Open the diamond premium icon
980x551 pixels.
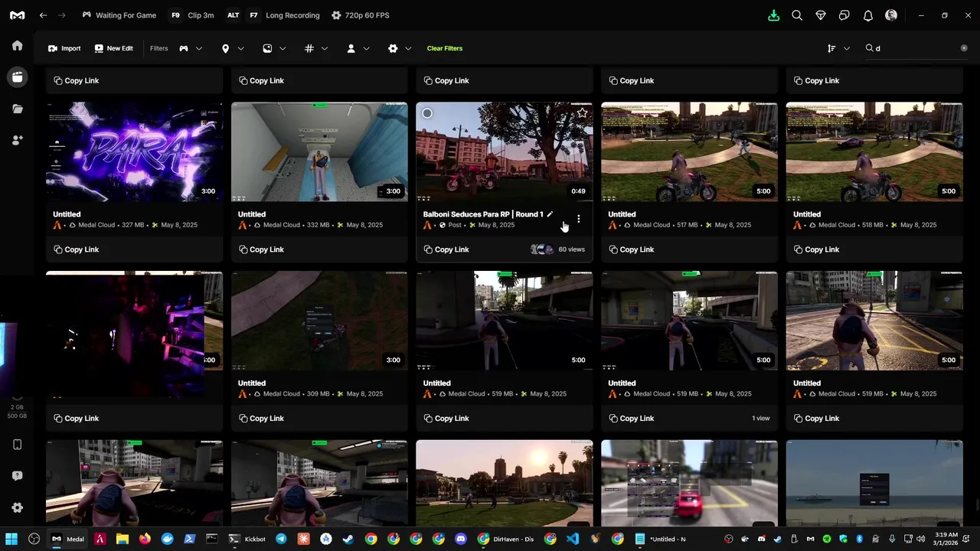pos(821,15)
